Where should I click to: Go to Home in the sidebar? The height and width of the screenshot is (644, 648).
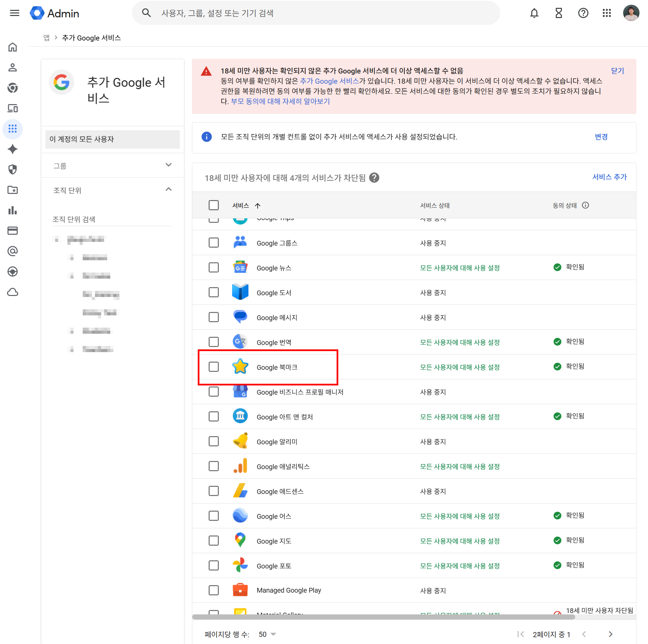pyautogui.click(x=13, y=47)
